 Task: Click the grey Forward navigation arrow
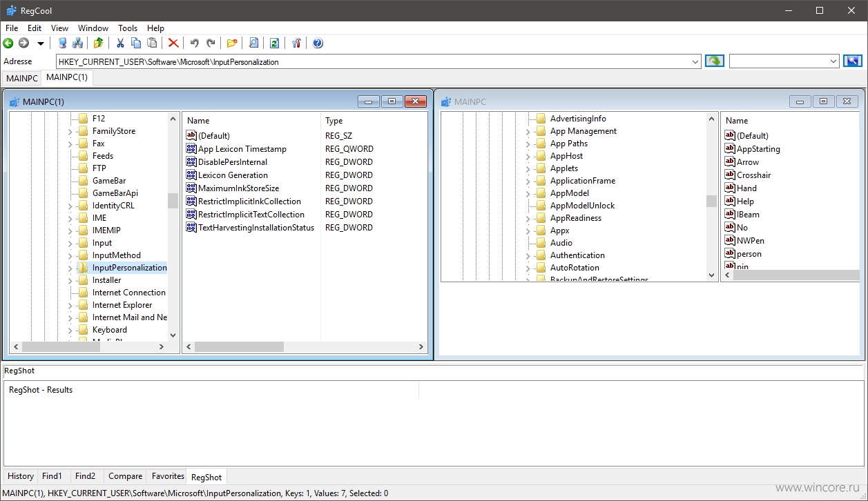23,43
